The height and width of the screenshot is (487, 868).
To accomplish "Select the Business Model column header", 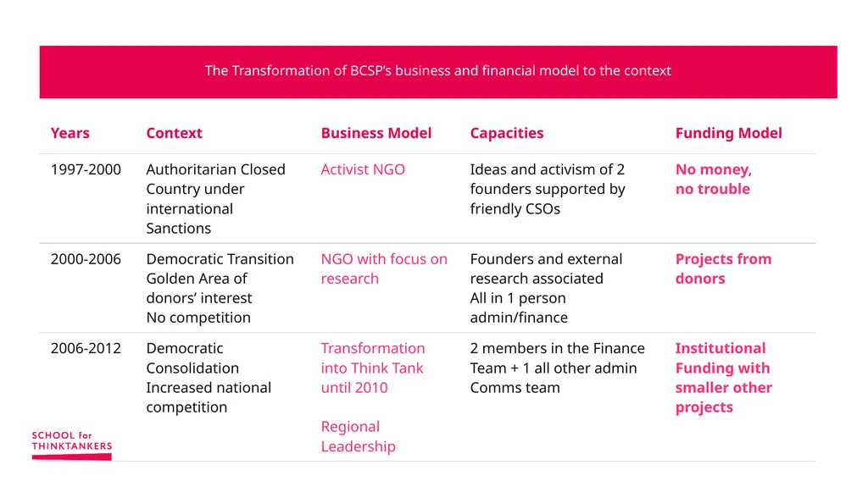I will pos(376,133).
